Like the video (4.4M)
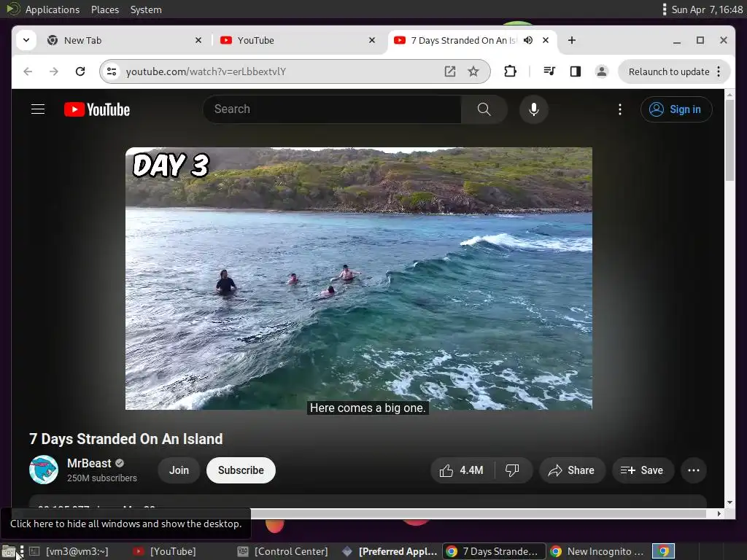Image resolution: width=747 pixels, height=560 pixels. pos(462,470)
